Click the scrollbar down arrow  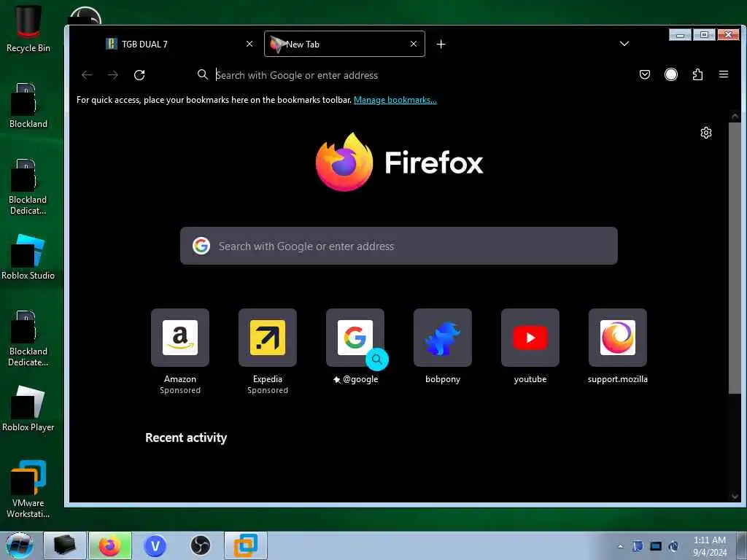tap(735, 496)
